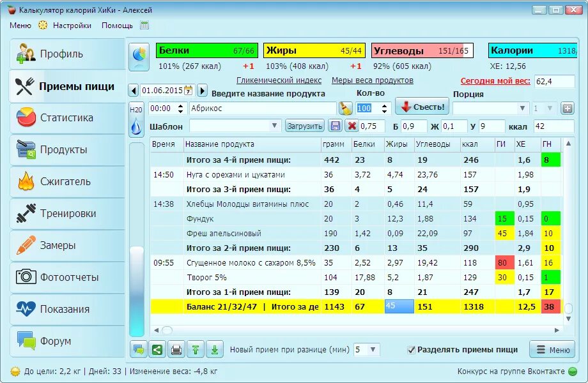This screenshot has height=383, width=588.
Task: Click the add portion plus icon
Action: coord(568,109)
